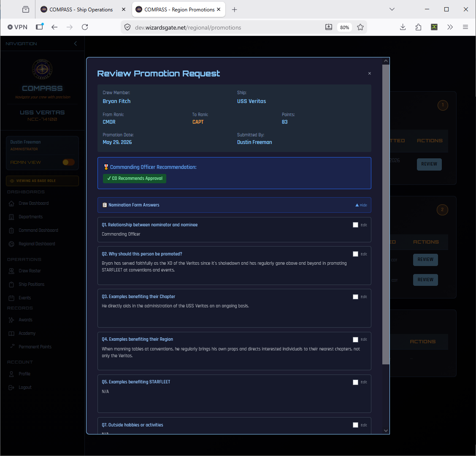The height and width of the screenshot is (456, 476).
Task: Edit the Q3 Chapter examples answer
Action: tap(364, 297)
